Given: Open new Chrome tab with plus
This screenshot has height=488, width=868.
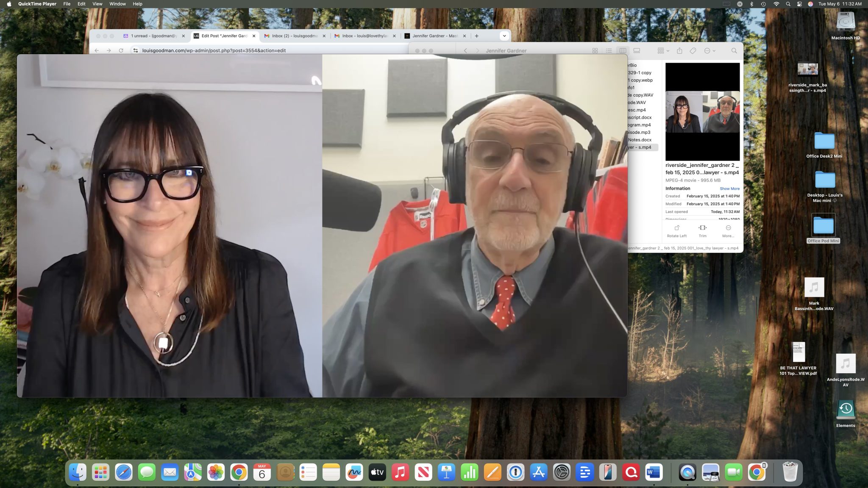Looking at the screenshot, I should (x=477, y=36).
